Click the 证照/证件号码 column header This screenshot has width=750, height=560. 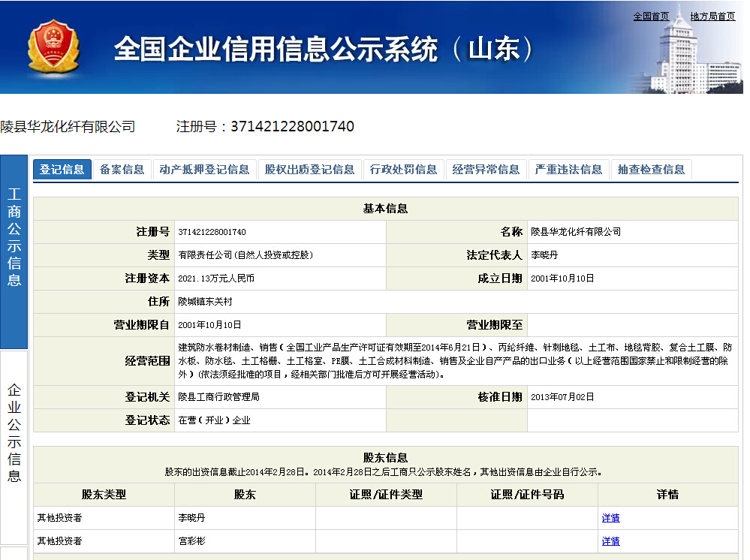pos(527,495)
